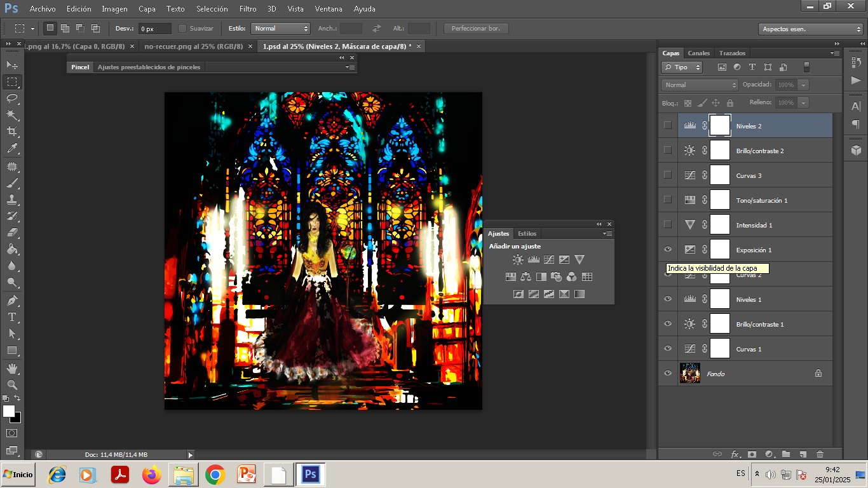Image resolution: width=868 pixels, height=488 pixels.
Task: Select the Eraser tool
Action: point(12,233)
